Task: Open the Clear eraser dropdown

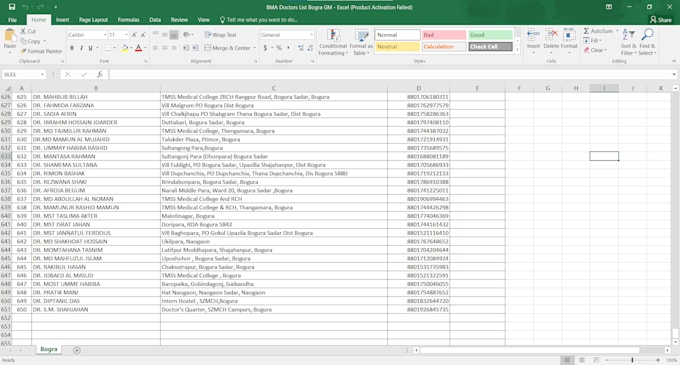Action: pyautogui.click(x=594, y=50)
